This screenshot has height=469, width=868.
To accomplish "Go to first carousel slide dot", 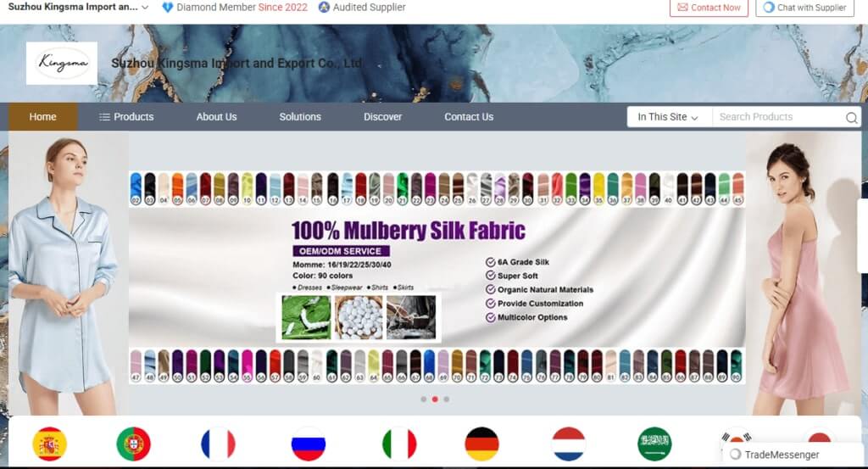I will 424,399.
